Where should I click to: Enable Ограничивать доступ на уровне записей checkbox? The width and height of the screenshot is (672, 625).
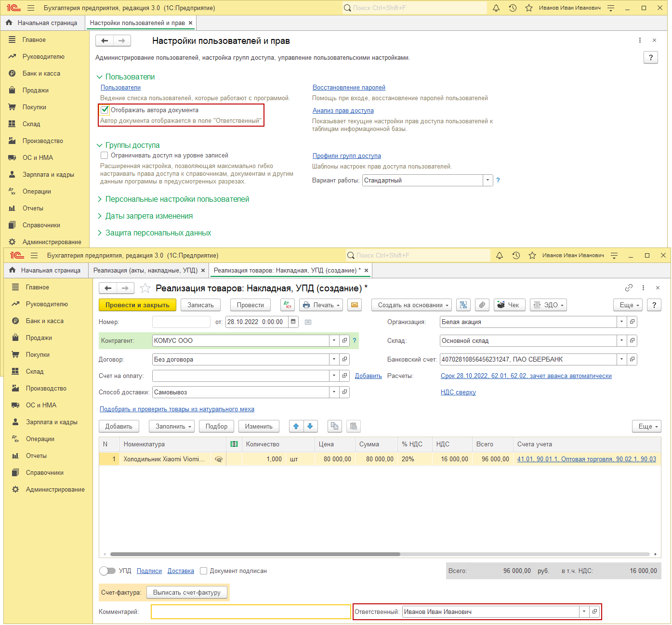(104, 155)
